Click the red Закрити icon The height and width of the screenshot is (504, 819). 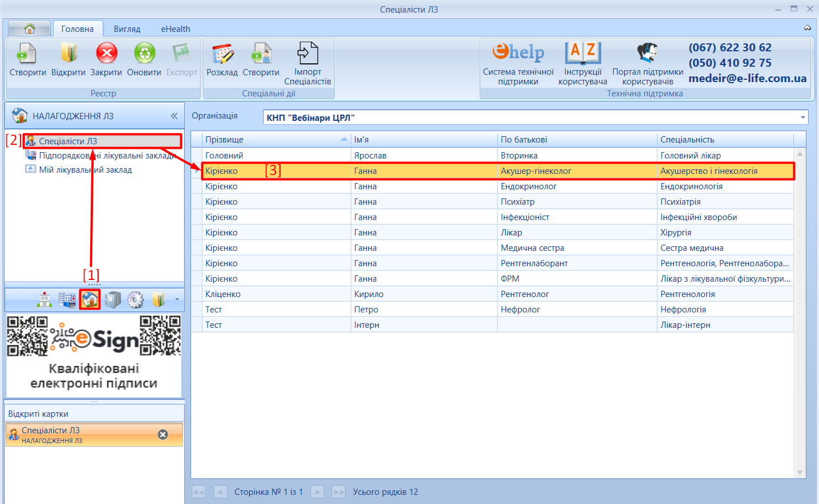[x=106, y=53]
